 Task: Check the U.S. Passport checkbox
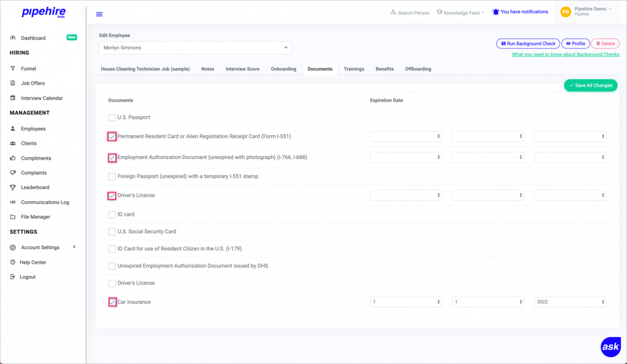coord(112,117)
